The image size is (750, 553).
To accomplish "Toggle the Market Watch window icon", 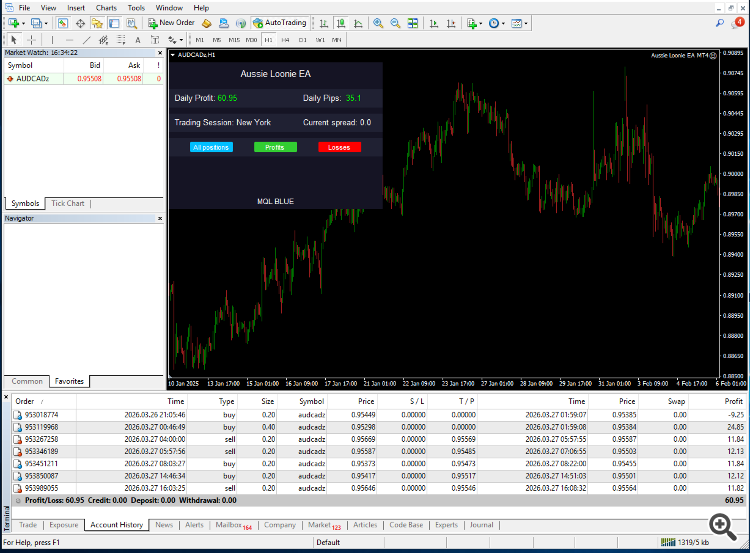I will click(x=63, y=23).
